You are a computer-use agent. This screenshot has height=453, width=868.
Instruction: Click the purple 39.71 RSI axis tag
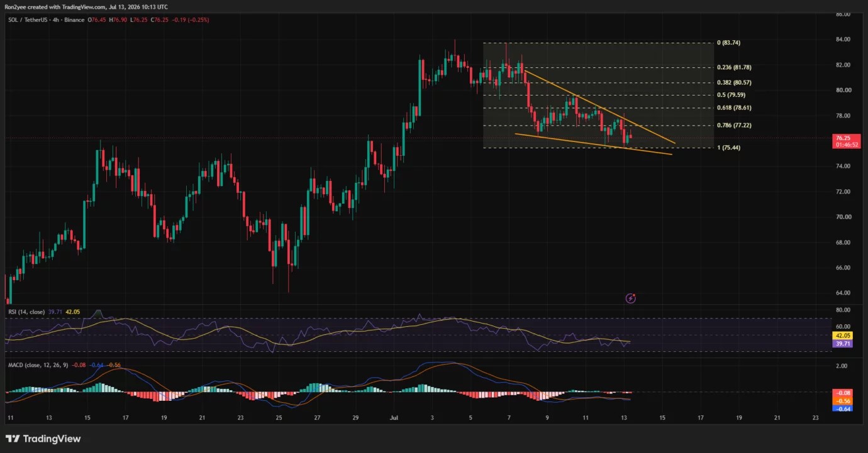(x=843, y=344)
